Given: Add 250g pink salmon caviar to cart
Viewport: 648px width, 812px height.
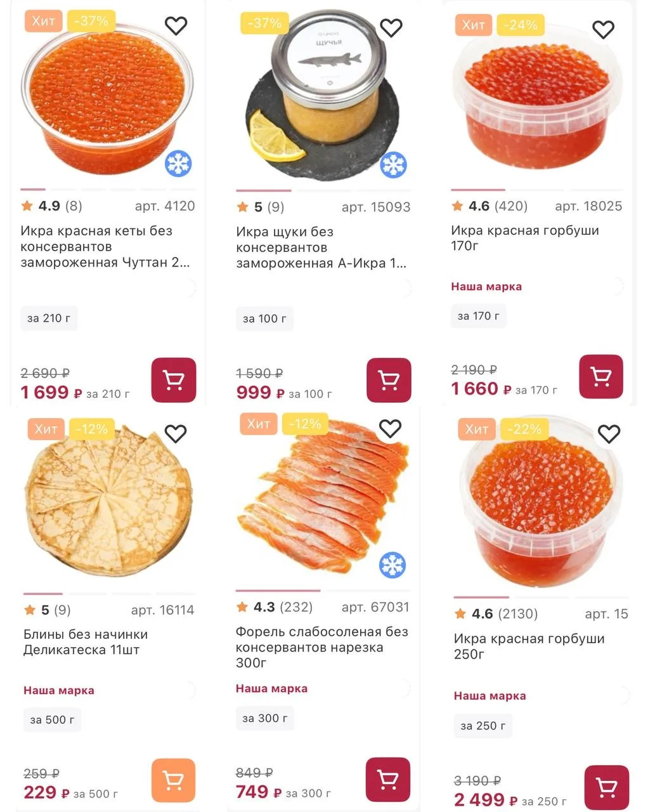Looking at the screenshot, I should pyautogui.click(x=606, y=787).
